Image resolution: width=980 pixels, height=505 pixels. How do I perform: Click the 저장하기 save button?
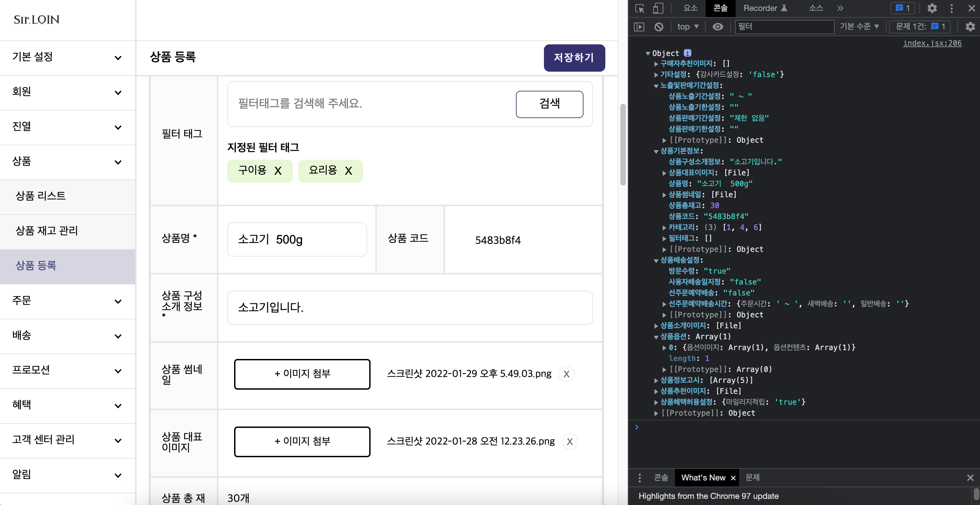(574, 58)
